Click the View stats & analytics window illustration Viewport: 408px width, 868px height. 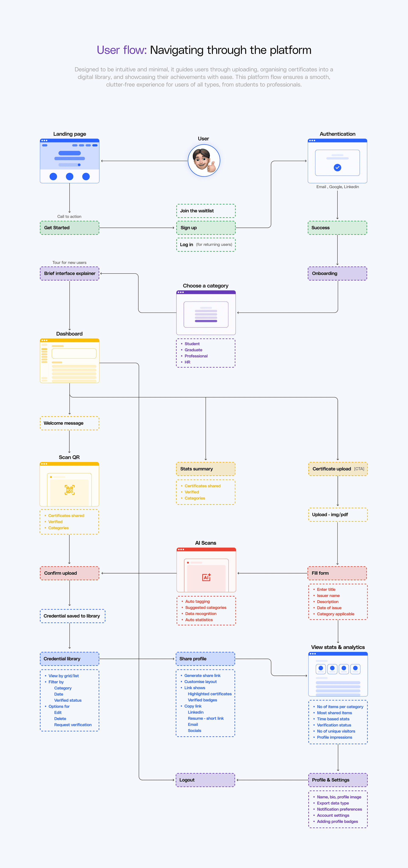[338, 674]
